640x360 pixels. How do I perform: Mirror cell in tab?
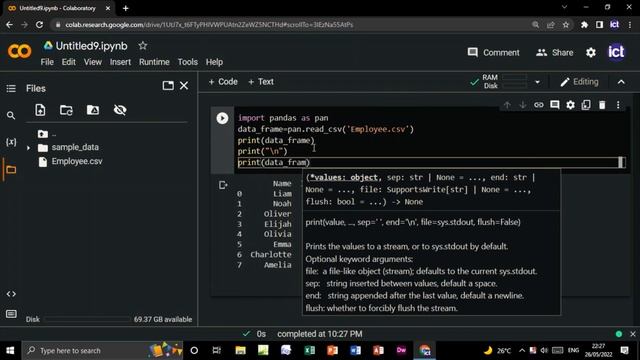point(586,105)
